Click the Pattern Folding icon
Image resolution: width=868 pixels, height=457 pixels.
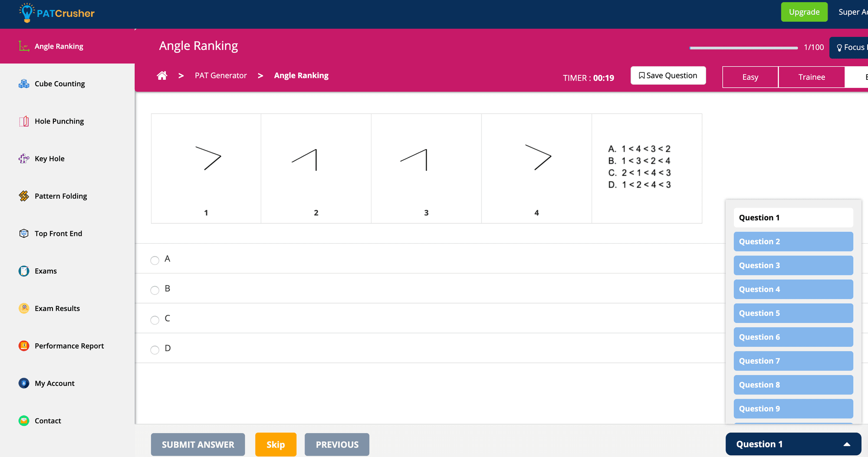click(24, 196)
